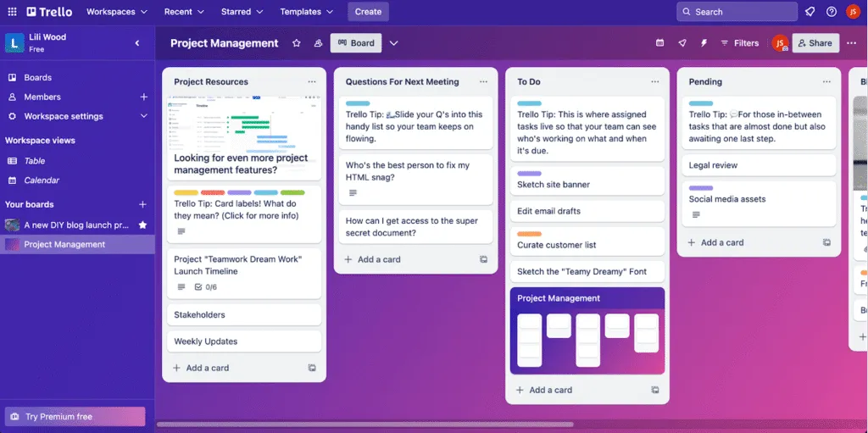Open the Recent dropdown menu

pyautogui.click(x=184, y=12)
